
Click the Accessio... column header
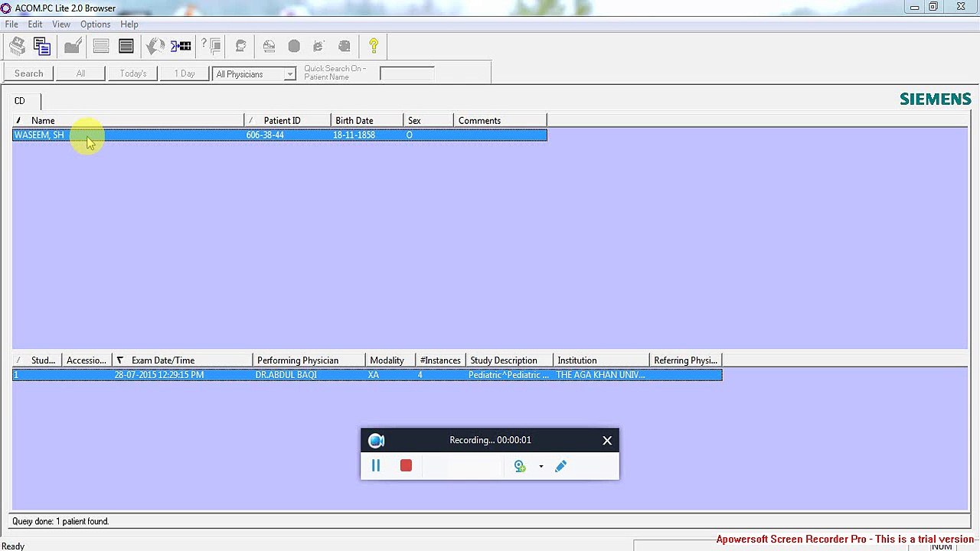click(87, 360)
